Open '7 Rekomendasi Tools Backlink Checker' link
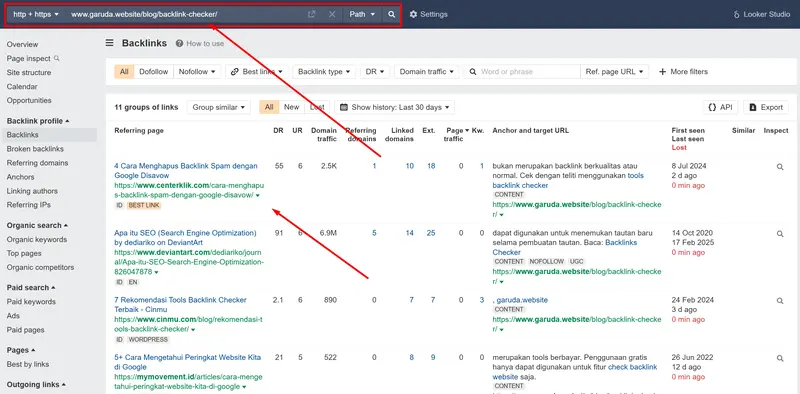The height and width of the screenshot is (394, 800). click(x=180, y=305)
